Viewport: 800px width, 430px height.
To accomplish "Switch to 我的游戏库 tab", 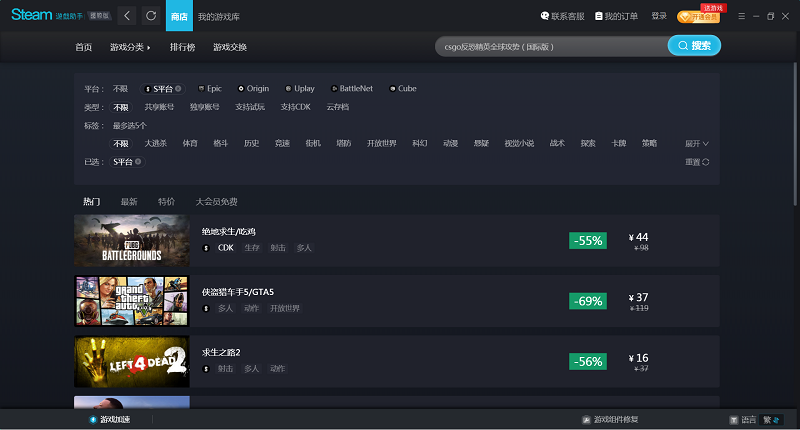I will tap(219, 17).
